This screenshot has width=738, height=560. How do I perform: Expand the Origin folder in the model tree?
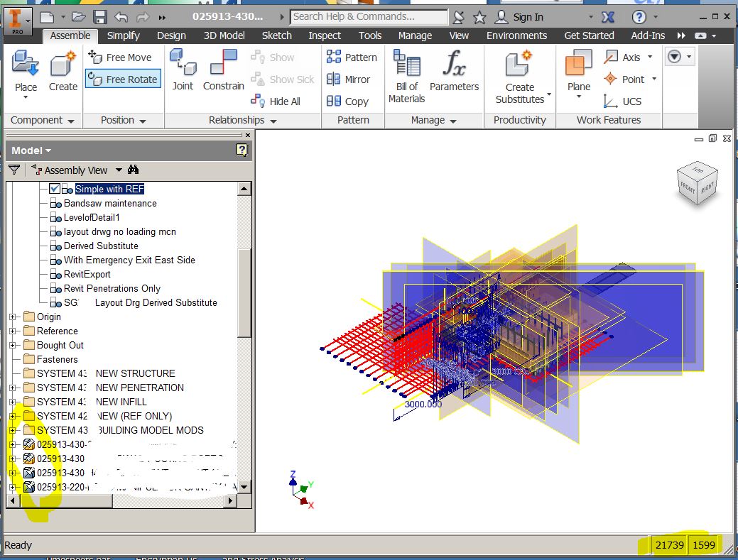pyautogui.click(x=11, y=317)
